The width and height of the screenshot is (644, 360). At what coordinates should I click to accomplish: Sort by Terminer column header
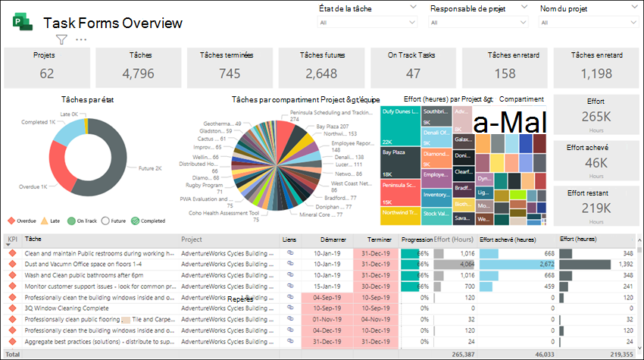(x=379, y=239)
